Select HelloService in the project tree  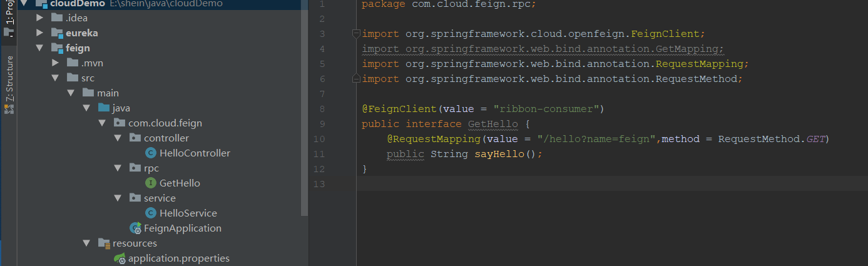(188, 213)
